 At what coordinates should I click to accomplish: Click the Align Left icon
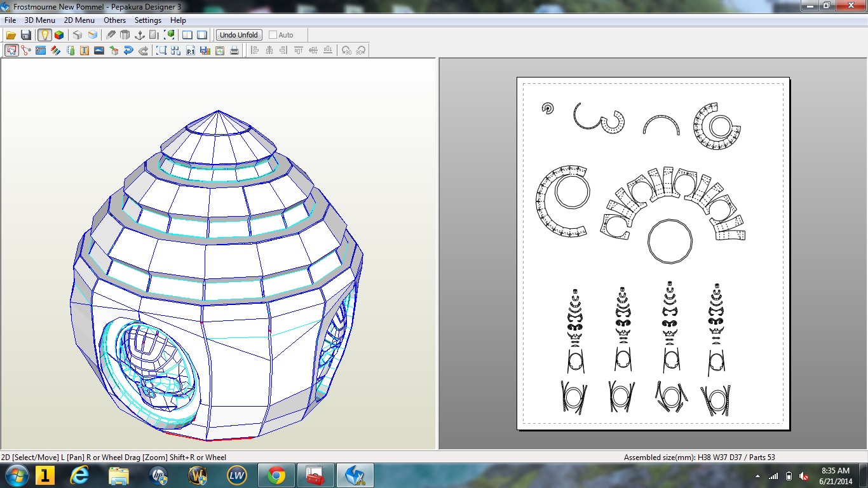(x=255, y=50)
